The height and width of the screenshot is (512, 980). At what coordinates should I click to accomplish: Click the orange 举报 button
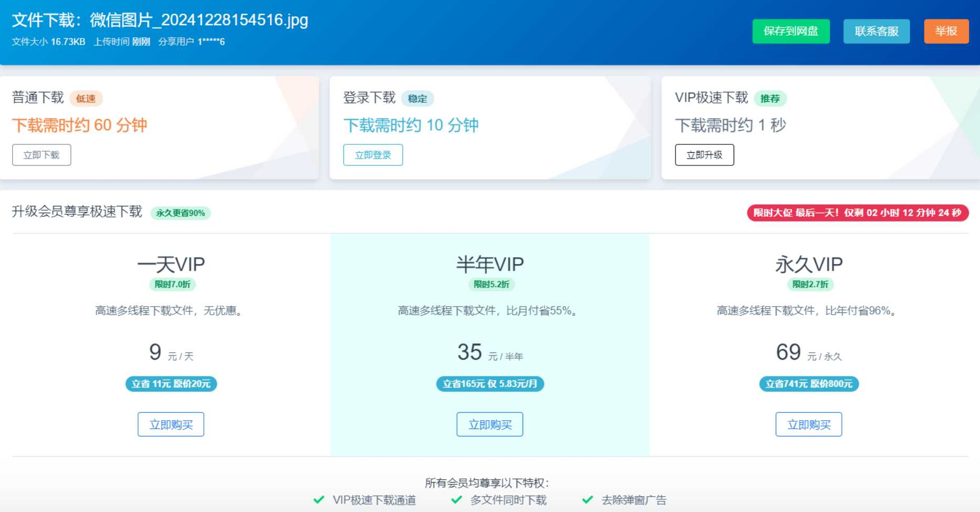pos(946,31)
